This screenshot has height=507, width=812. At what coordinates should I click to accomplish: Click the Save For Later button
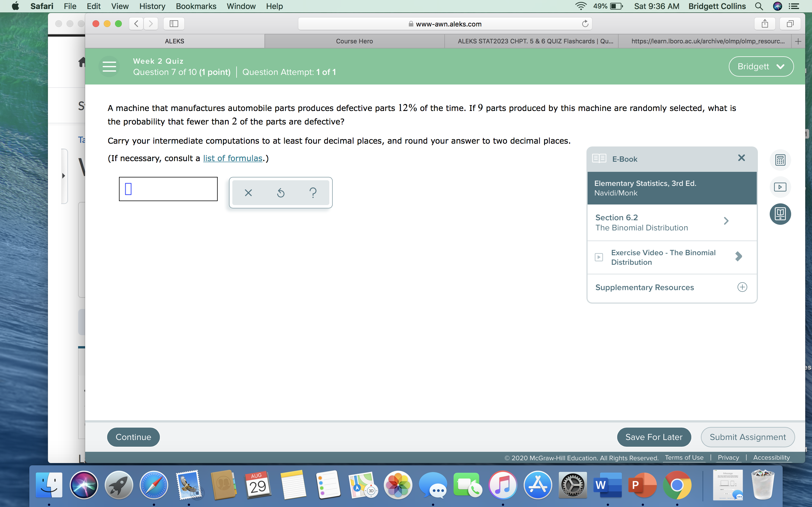coord(654,436)
